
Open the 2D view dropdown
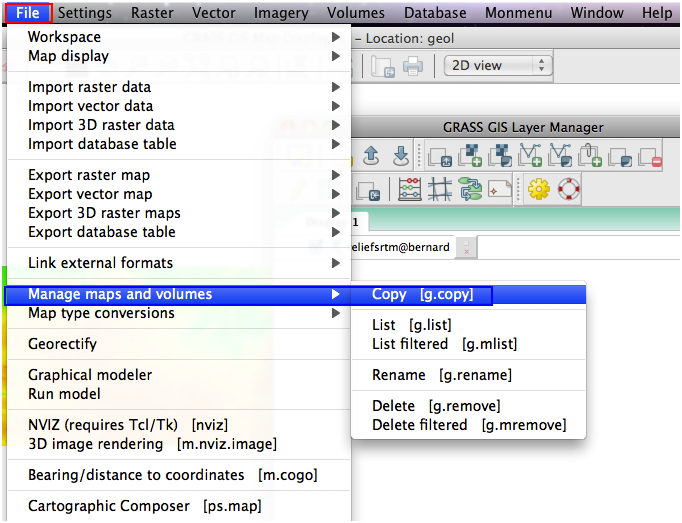[498, 66]
